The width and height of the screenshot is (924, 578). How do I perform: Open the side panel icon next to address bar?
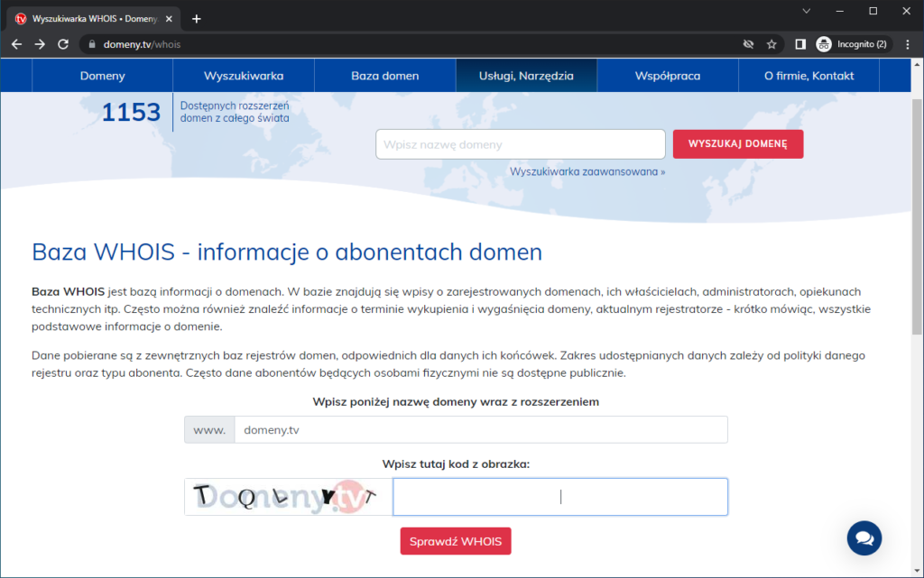coord(798,43)
